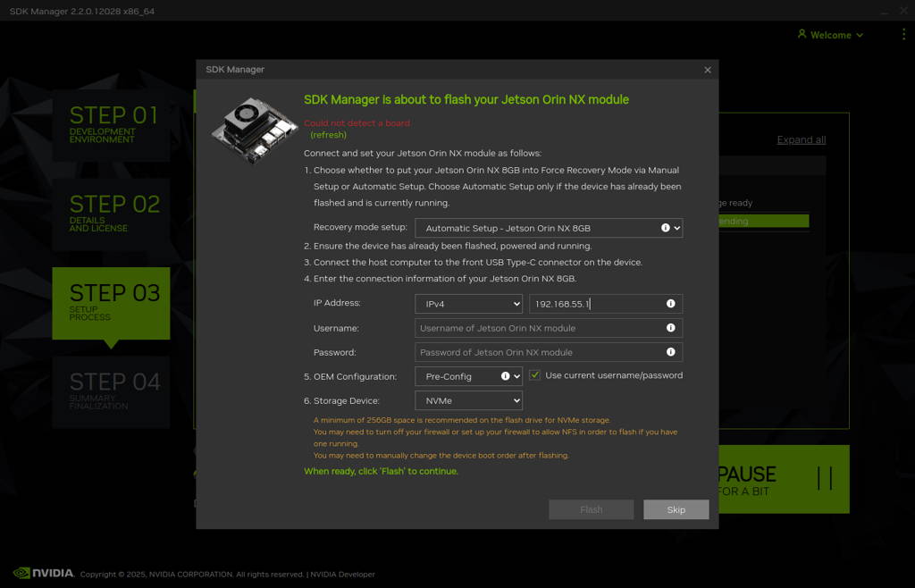This screenshot has height=588, width=915.
Task: Expand the Welcome account menu
Action: click(x=831, y=35)
